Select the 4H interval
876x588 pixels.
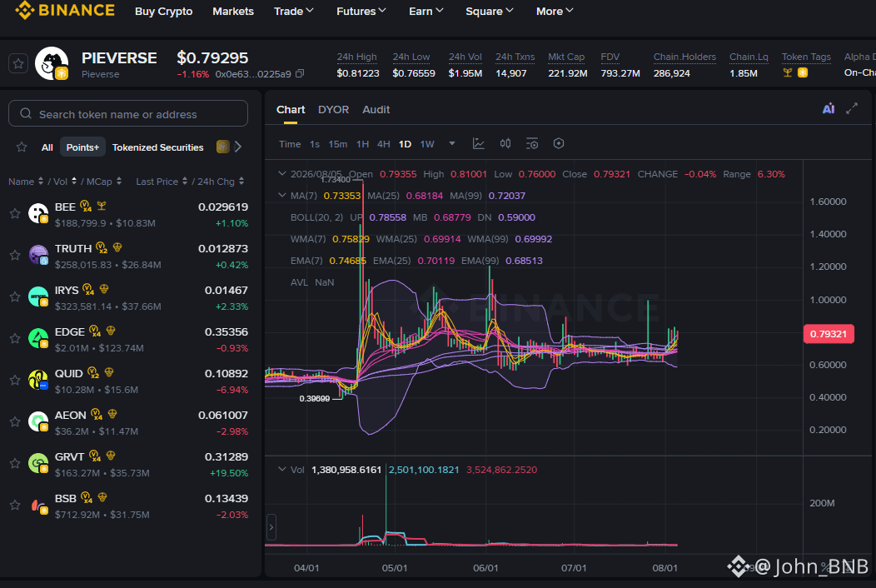(383, 144)
